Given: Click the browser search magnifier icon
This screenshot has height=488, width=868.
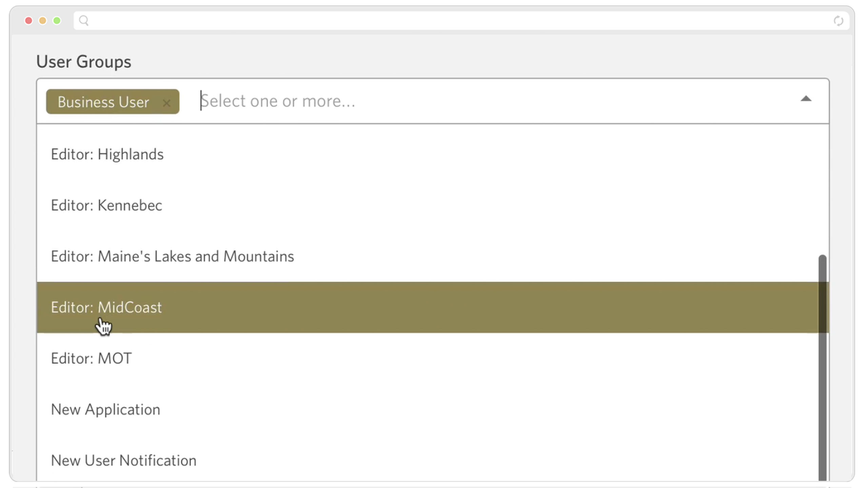Looking at the screenshot, I should 84,21.
